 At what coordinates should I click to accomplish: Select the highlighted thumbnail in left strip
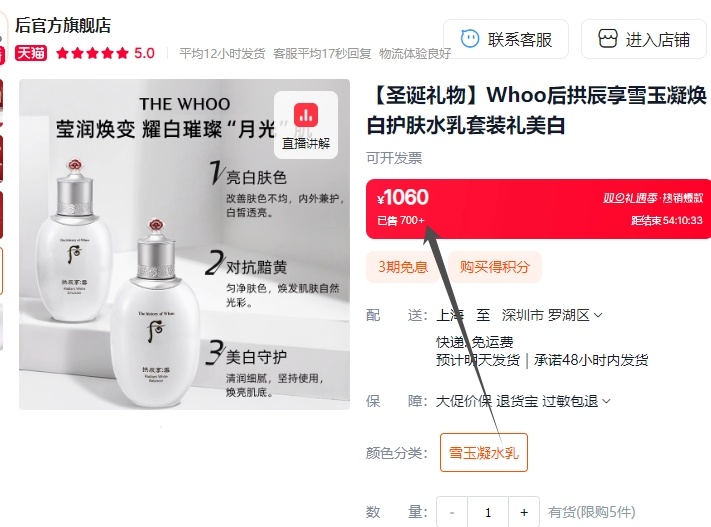click(x=1, y=271)
